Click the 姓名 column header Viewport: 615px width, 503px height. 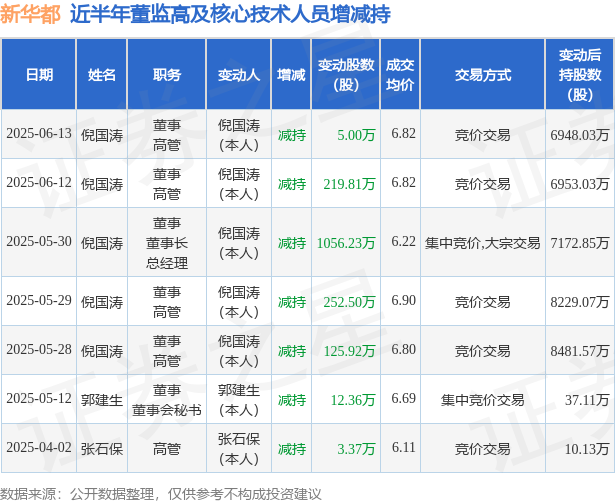pyautogui.click(x=102, y=75)
